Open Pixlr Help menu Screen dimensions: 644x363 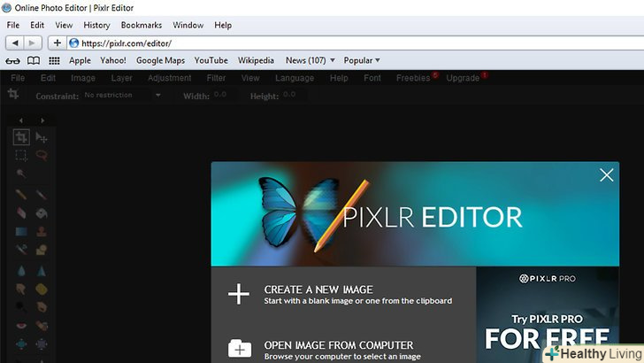tap(339, 78)
